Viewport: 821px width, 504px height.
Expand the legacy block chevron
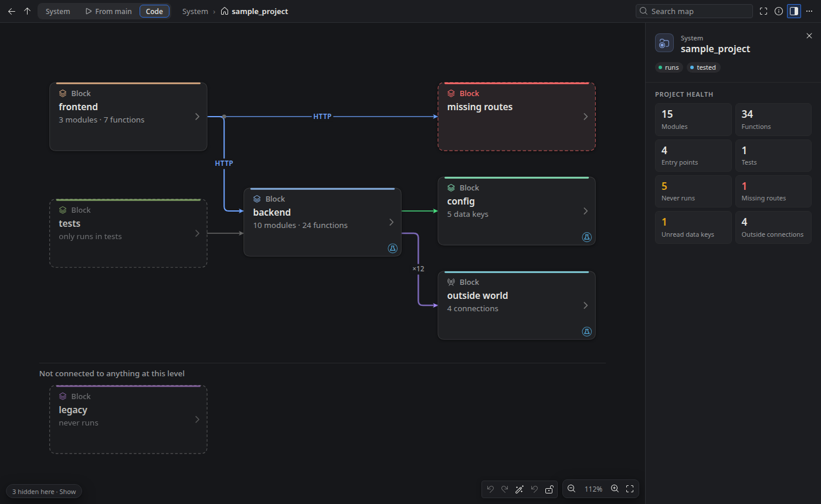click(197, 420)
